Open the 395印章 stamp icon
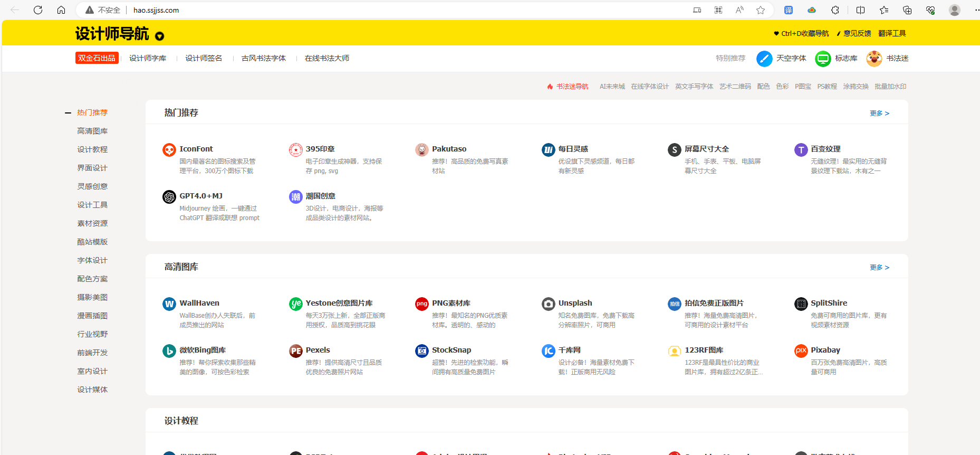Image resolution: width=980 pixels, height=455 pixels. coord(295,150)
